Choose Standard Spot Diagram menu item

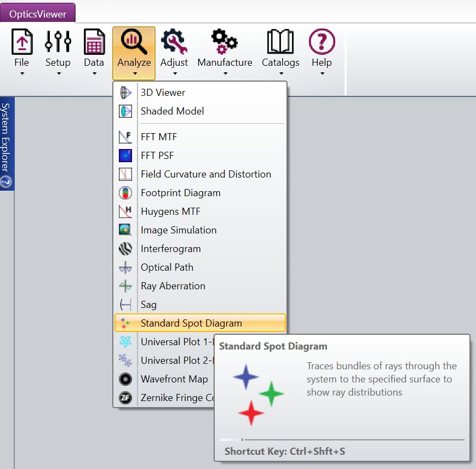click(191, 323)
